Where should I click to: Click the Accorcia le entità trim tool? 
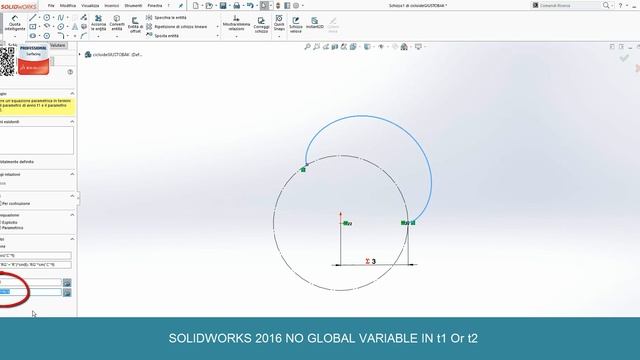pyautogui.click(x=98, y=23)
